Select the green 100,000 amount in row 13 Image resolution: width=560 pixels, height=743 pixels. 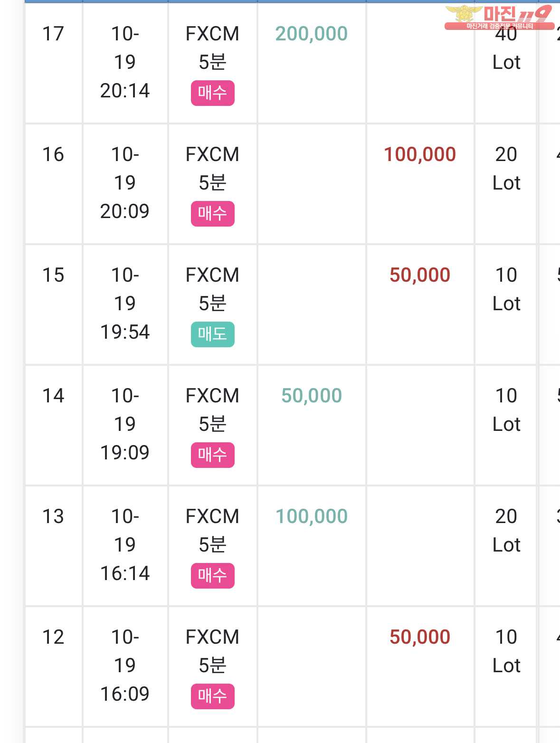(x=312, y=517)
